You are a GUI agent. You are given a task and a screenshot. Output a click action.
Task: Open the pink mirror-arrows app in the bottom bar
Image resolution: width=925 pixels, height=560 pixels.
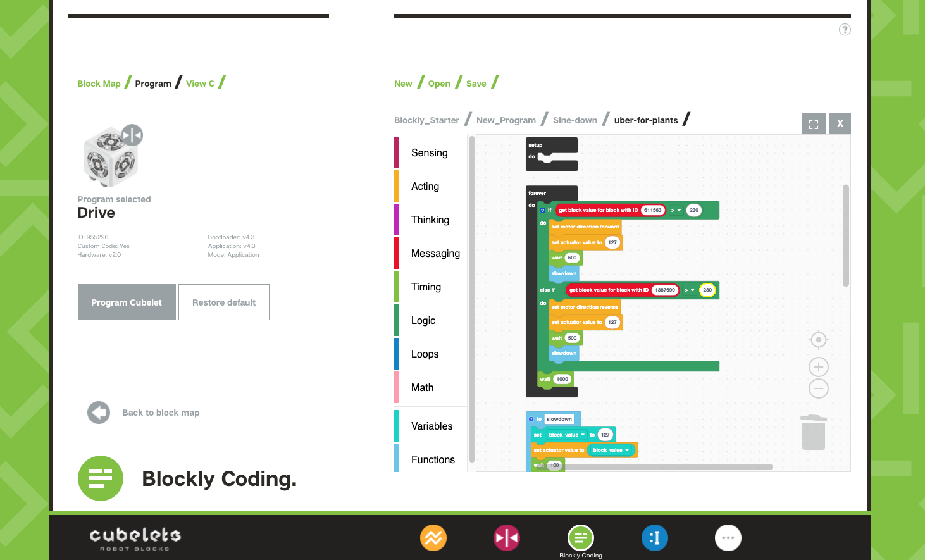point(507,538)
